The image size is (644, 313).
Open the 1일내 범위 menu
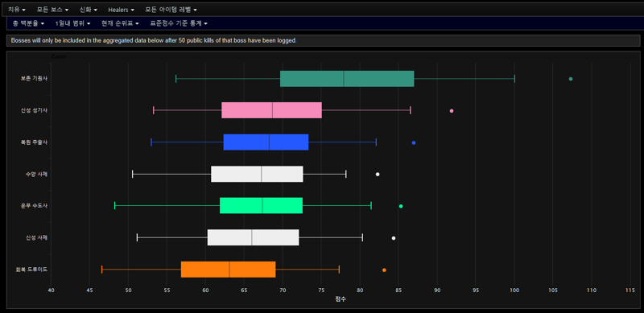[x=72, y=23]
